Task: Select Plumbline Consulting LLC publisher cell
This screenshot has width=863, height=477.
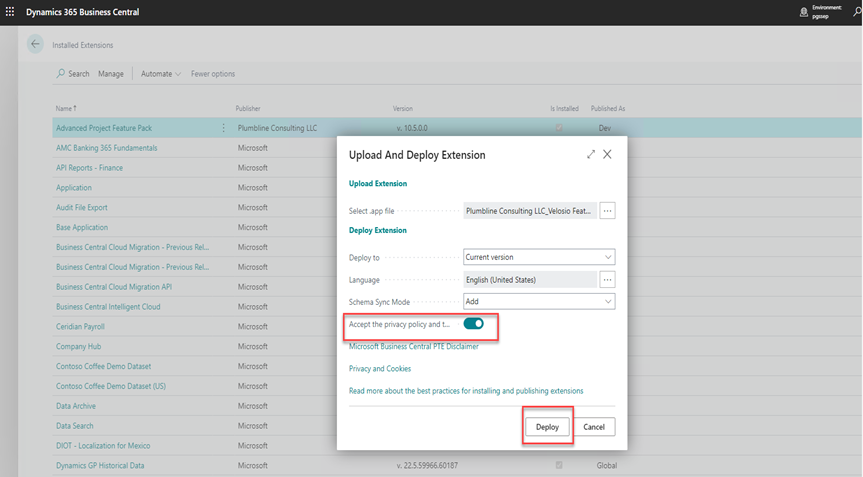Action: tap(277, 128)
